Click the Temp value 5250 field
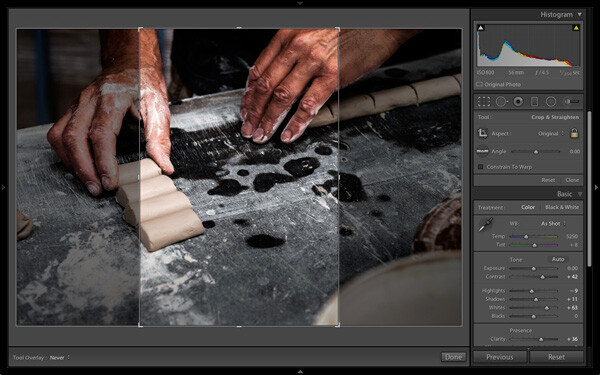Screen dimensions: 600x375 [x=572, y=236]
